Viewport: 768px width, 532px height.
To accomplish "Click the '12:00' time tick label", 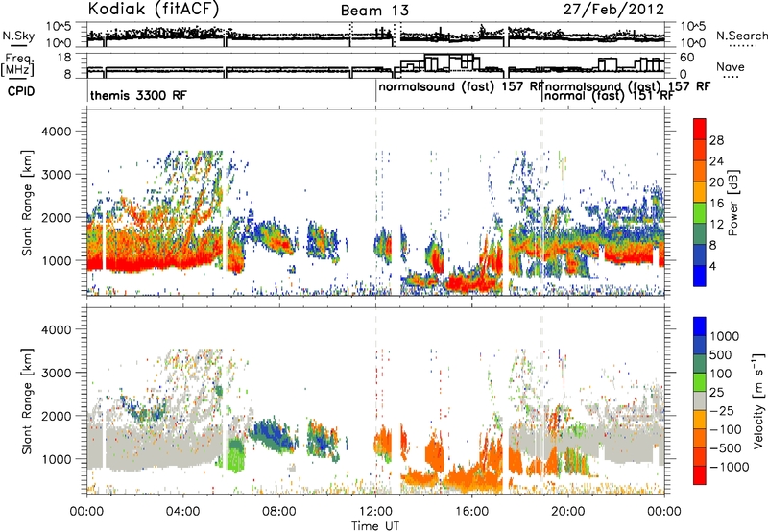I will 375,512.
